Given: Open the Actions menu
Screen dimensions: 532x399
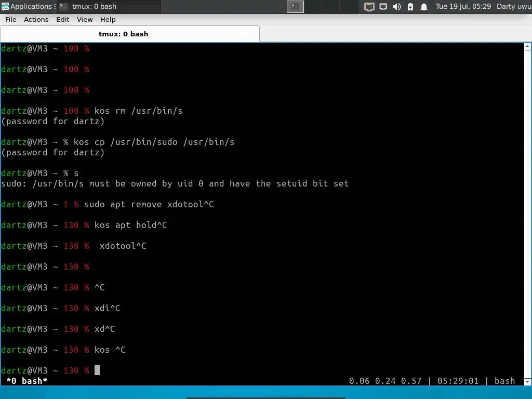Looking at the screenshot, I should coord(36,20).
